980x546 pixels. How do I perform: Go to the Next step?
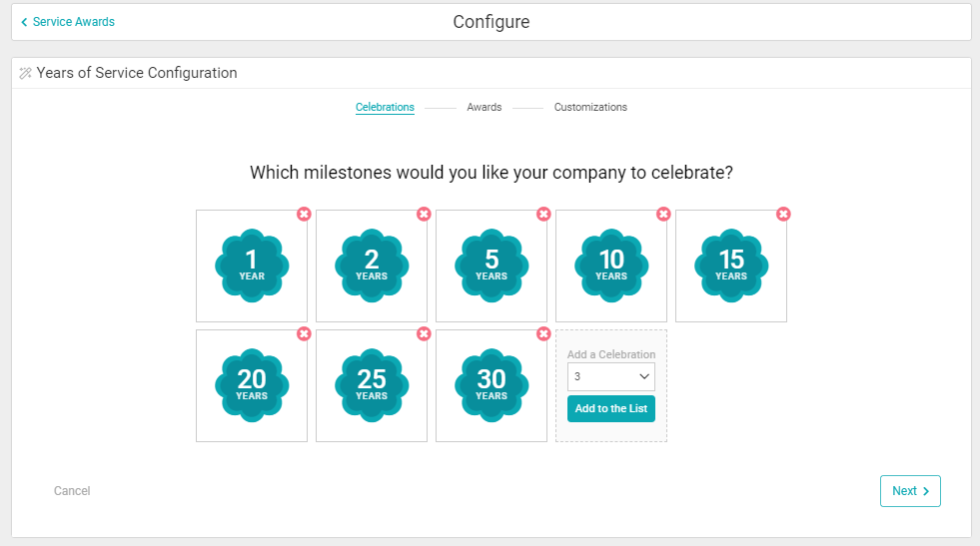point(910,491)
